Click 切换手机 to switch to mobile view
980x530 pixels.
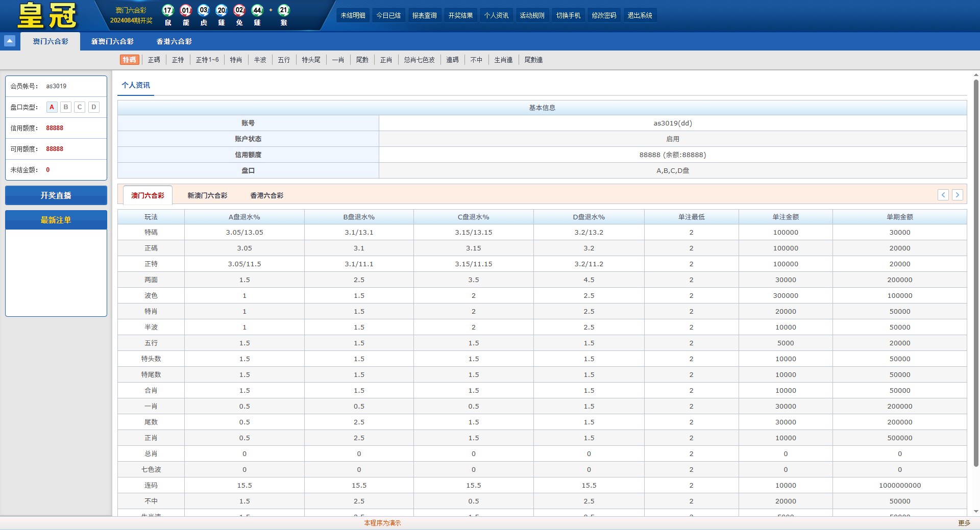[568, 15]
